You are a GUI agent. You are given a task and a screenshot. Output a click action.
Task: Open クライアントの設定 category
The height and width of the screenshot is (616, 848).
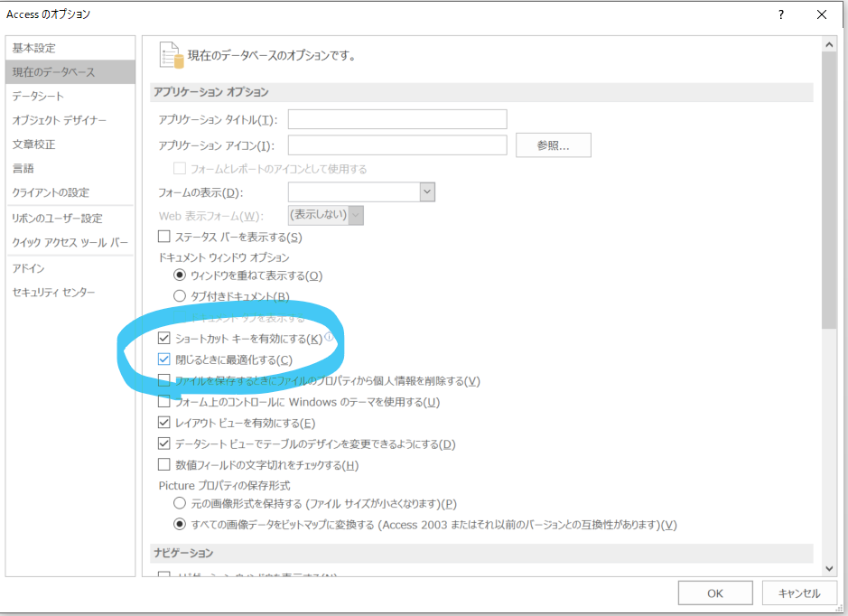pos(70,192)
